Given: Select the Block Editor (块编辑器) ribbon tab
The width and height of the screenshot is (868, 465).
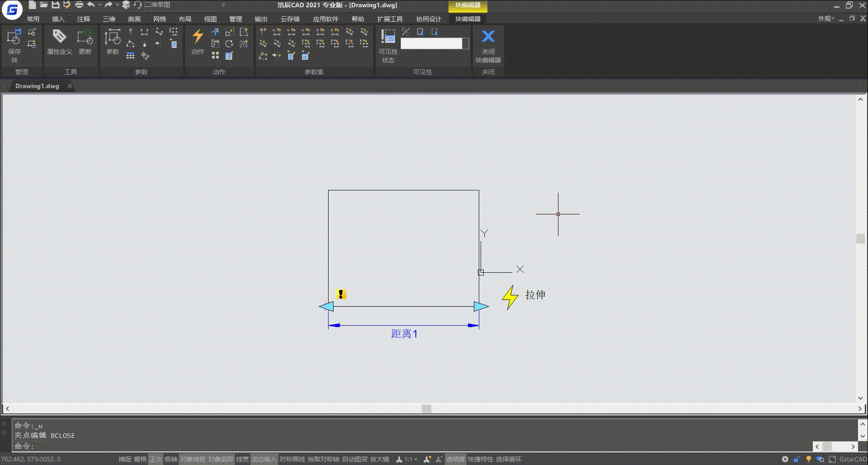Looking at the screenshot, I should click(468, 19).
